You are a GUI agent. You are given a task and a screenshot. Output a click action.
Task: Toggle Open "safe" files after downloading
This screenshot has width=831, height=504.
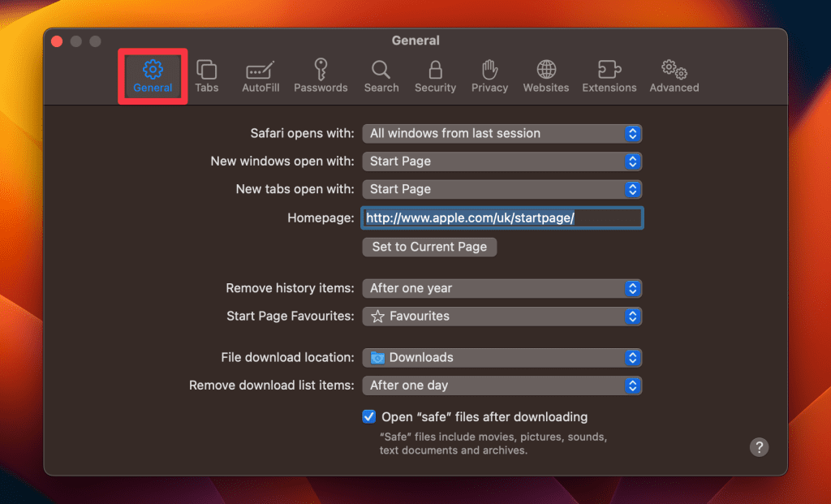pos(369,417)
